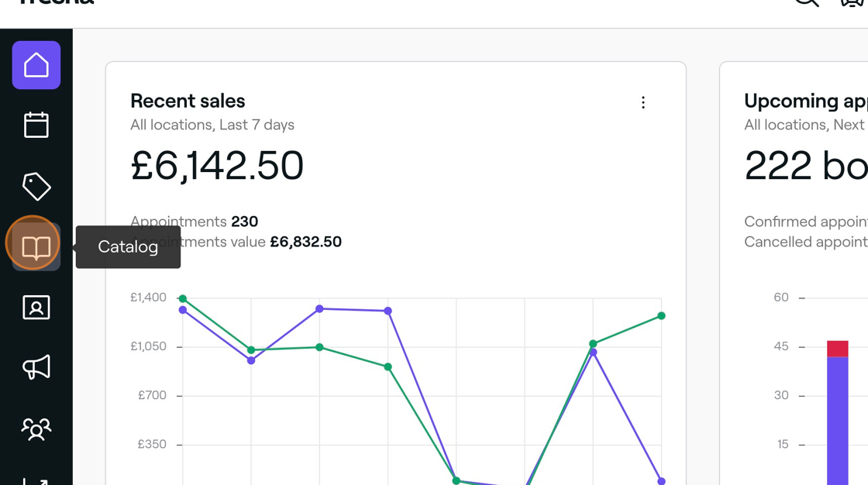Click Confirmed appointments line

point(806,222)
